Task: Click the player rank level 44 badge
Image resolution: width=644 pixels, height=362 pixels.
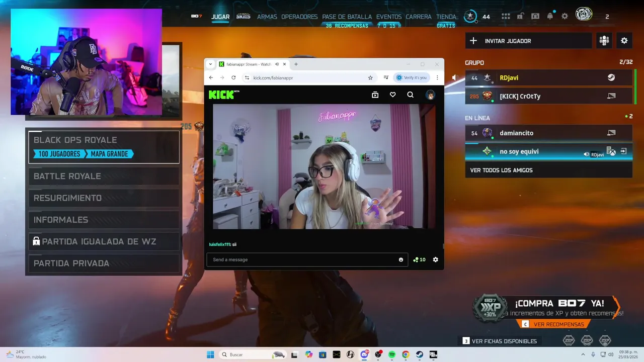Action: [470, 16]
